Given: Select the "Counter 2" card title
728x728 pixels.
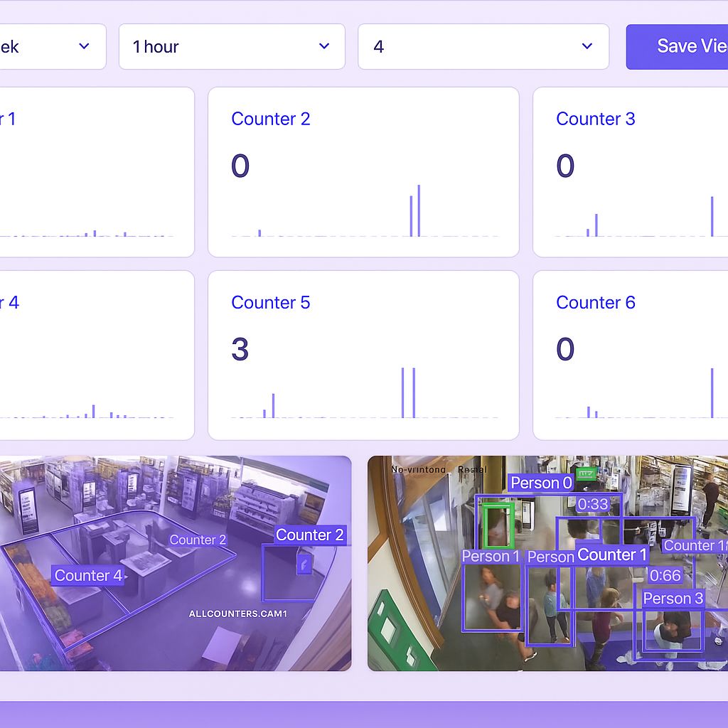Looking at the screenshot, I should coord(271,119).
